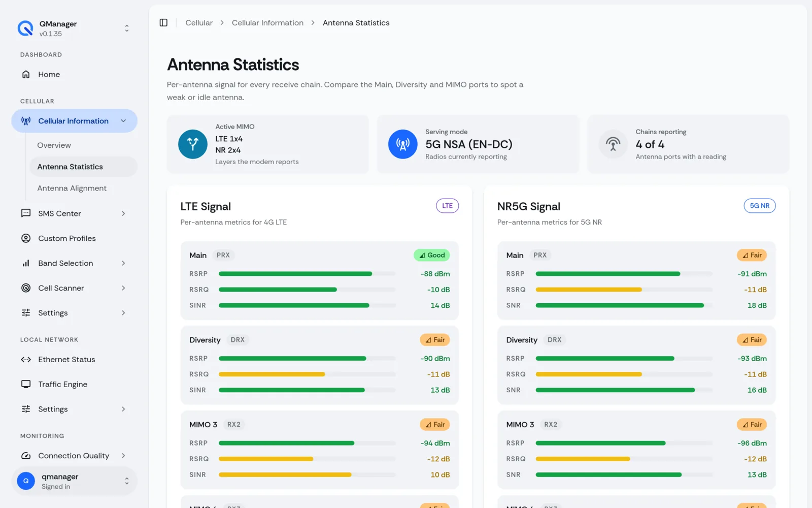This screenshot has height=508, width=812.
Task: Click the Serving mode radio tower icon
Action: 403,144
